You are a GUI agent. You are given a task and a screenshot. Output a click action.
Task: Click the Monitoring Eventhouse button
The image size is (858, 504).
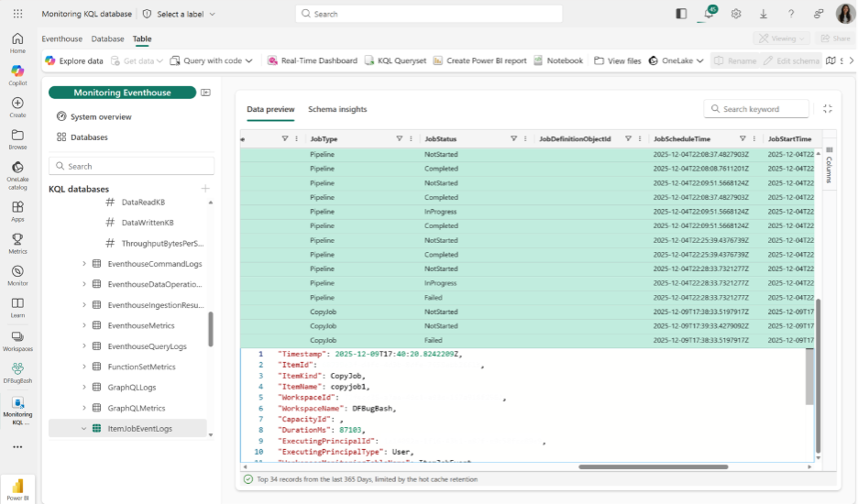click(x=122, y=93)
